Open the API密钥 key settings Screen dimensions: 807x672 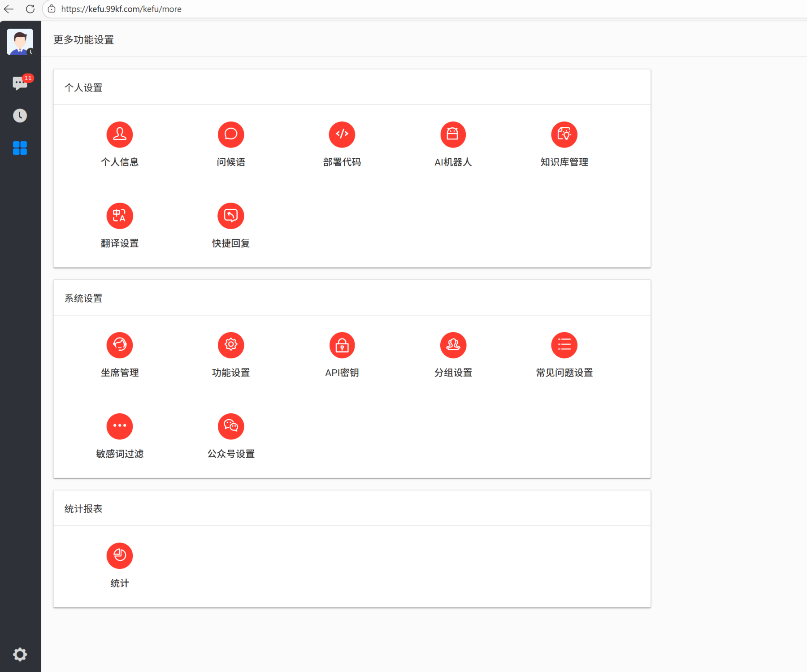(342, 345)
